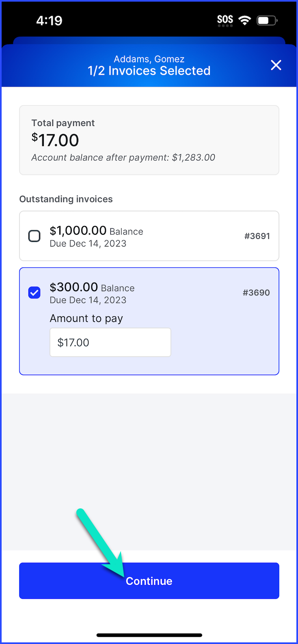Tap the 4:19 clock in status bar

49,20
